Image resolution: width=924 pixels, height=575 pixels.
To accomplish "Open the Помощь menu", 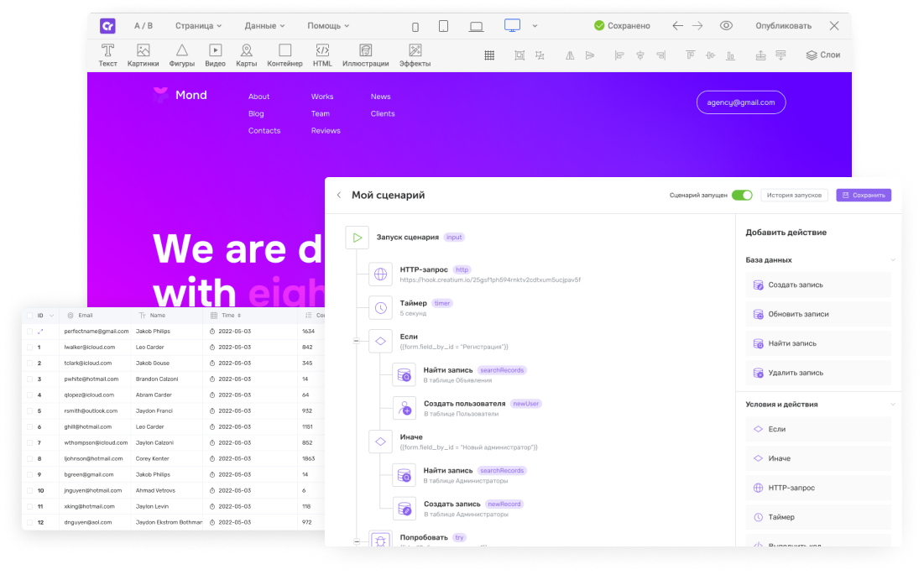I will (x=328, y=26).
